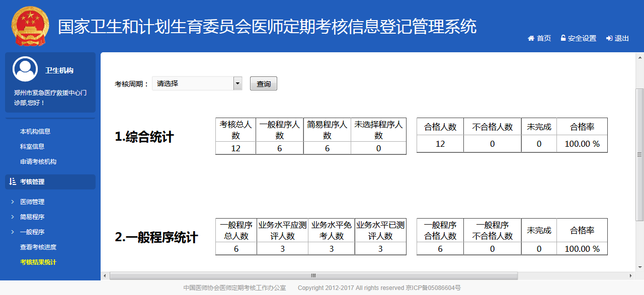Click the horizontal scrollbar at the bottom
Viewport: 644px width, 295px height.
pyautogui.click(x=314, y=275)
